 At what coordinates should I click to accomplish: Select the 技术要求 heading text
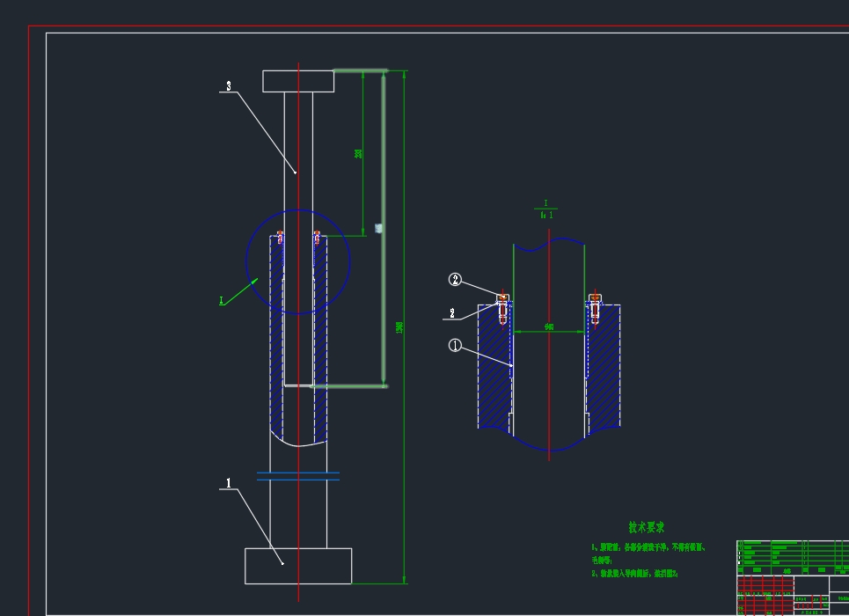click(x=647, y=527)
